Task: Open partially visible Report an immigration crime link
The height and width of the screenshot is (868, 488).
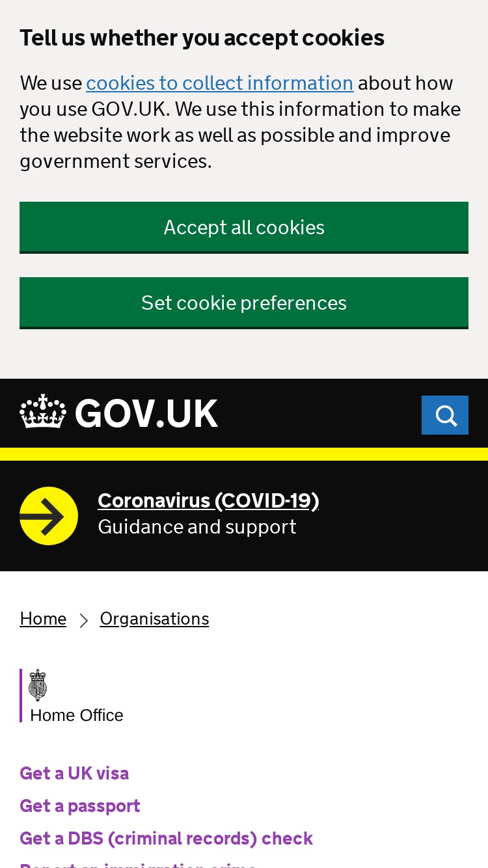Action: tap(138, 865)
